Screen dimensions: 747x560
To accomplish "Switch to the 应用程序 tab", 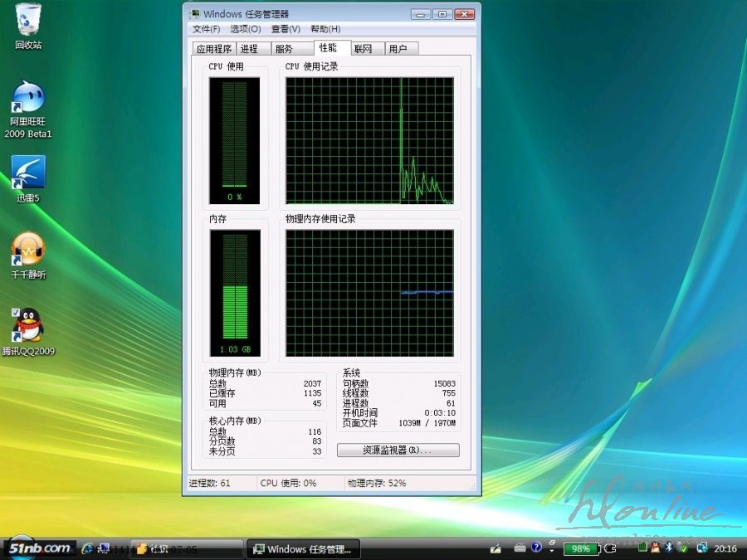I will (x=213, y=49).
